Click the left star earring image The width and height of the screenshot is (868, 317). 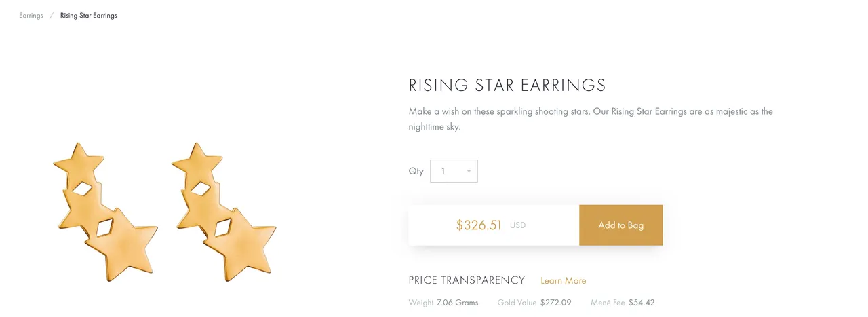point(105,212)
